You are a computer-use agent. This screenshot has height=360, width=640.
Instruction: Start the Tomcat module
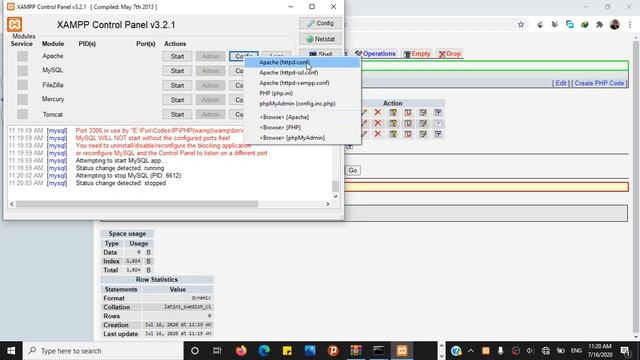[177, 115]
